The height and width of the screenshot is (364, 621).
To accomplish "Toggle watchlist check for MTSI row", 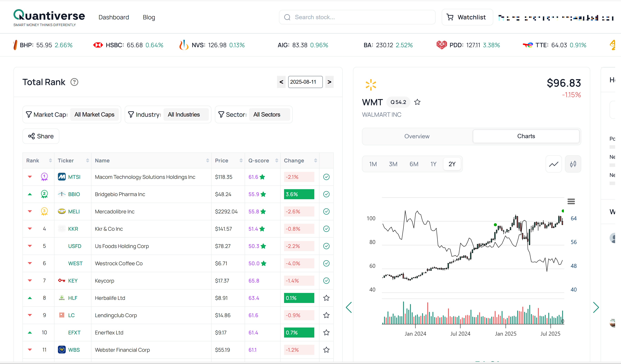I will coord(326,177).
